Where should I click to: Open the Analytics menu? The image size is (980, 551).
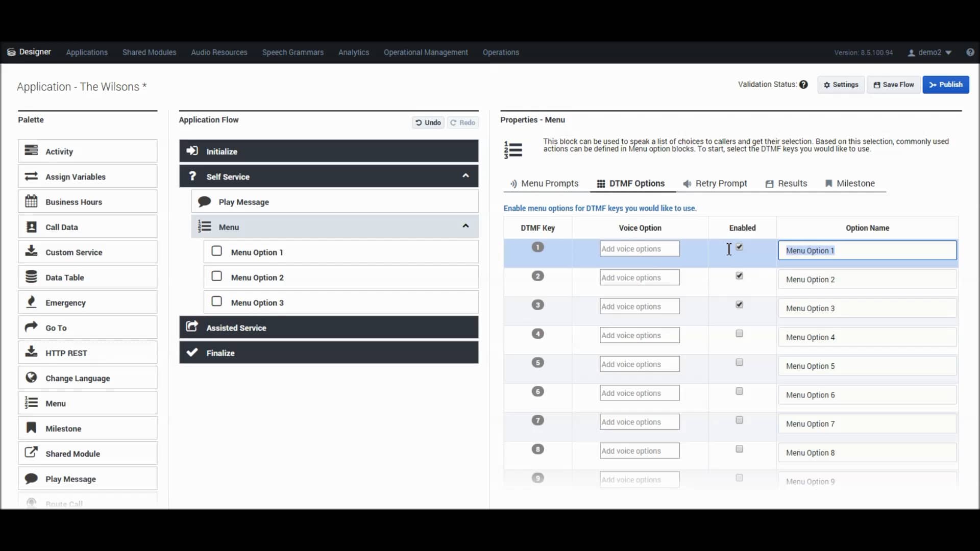(353, 52)
